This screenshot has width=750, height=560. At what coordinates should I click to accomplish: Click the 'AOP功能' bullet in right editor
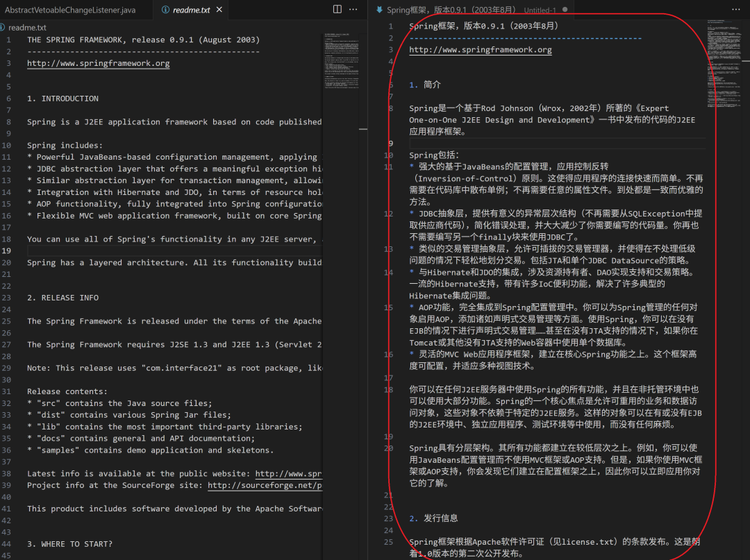553,325
